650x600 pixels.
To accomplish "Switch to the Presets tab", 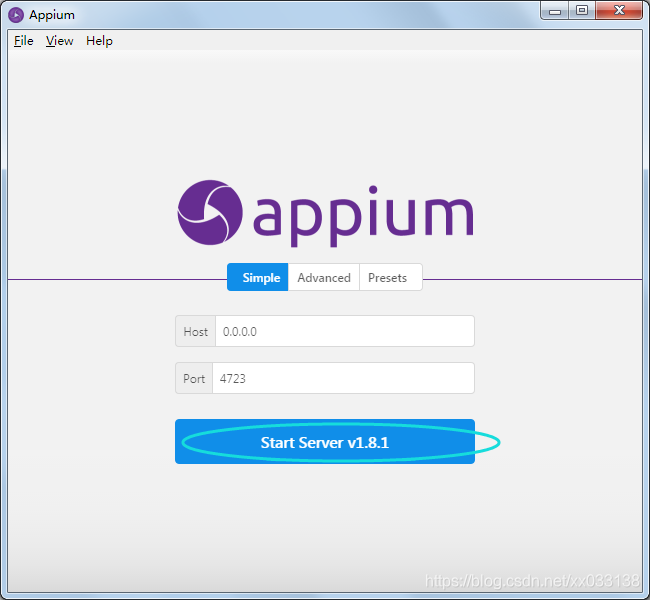I will [x=391, y=277].
